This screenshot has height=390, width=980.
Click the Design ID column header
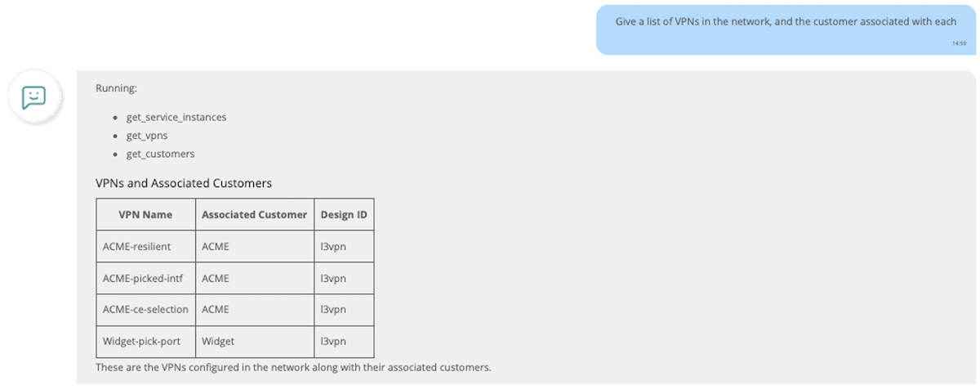[x=344, y=214]
